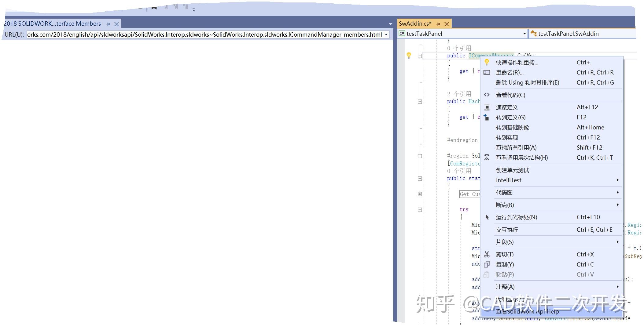Click 查看SolidWork Api Help menu entry
644x330 pixels.
coord(552,311)
